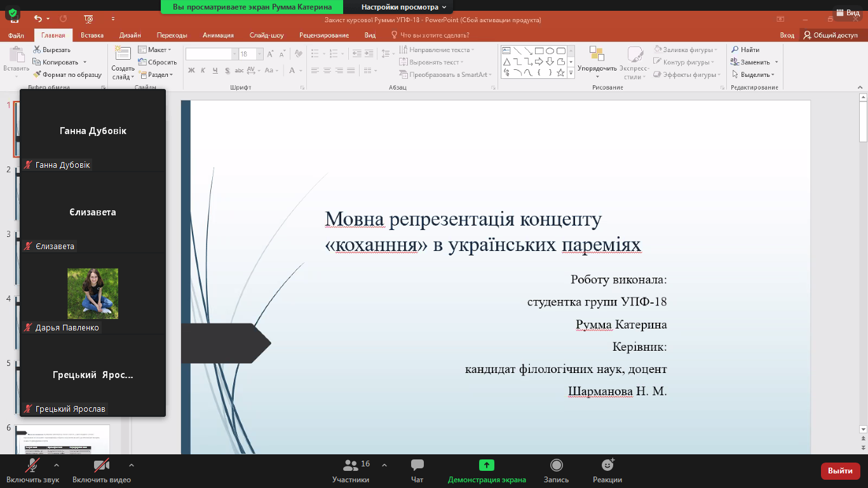The height and width of the screenshot is (488, 868).
Task: Open Настройки просмотра dropdown
Action: coord(403,7)
